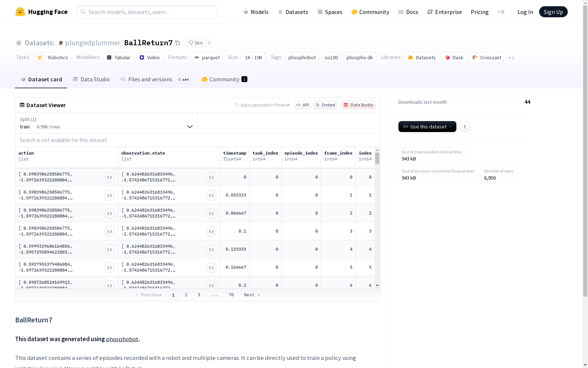Click the page scrollbar down arrow
The width and height of the screenshot is (588, 368).
[x=585, y=365]
